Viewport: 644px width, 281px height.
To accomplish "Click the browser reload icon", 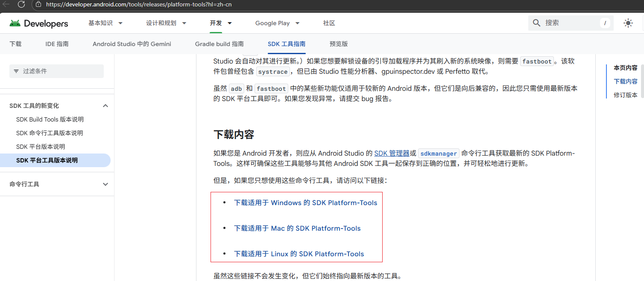I will [x=21, y=5].
